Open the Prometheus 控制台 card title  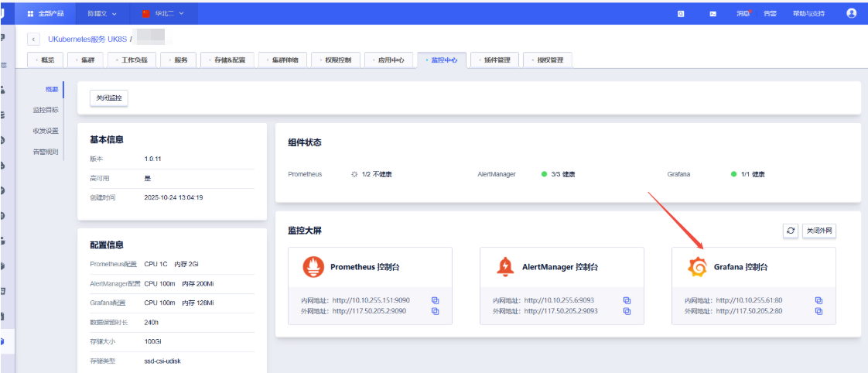click(365, 267)
